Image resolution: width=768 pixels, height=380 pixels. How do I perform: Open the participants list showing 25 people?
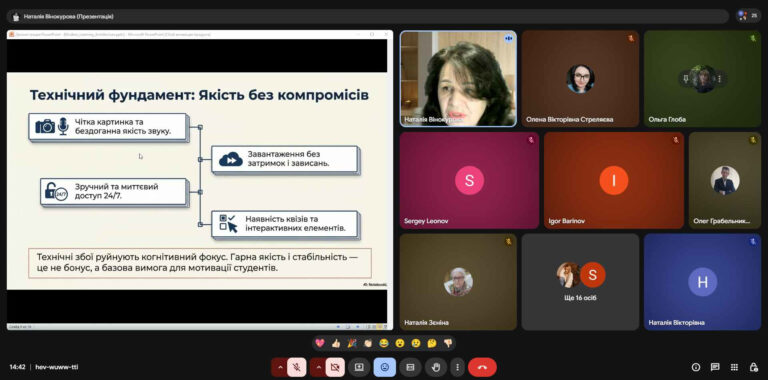click(x=749, y=16)
